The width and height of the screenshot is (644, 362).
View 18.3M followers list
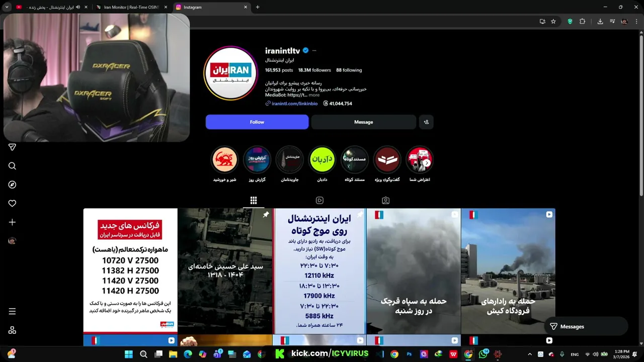[314, 70]
